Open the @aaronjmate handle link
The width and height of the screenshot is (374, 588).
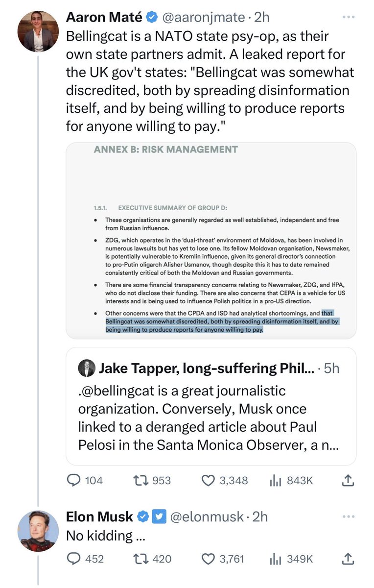click(x=203, y=17)
